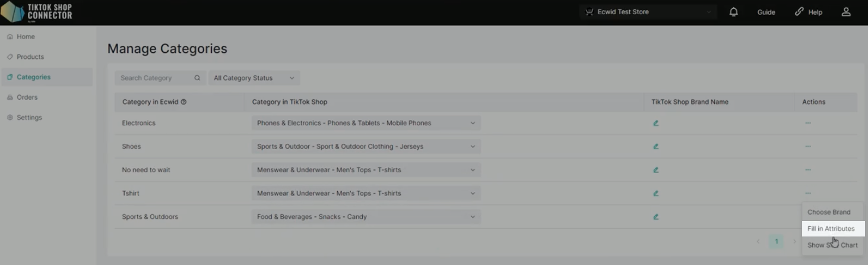Open the notifications bell
This screenshot has height=265, width=868.
point(734,12)
